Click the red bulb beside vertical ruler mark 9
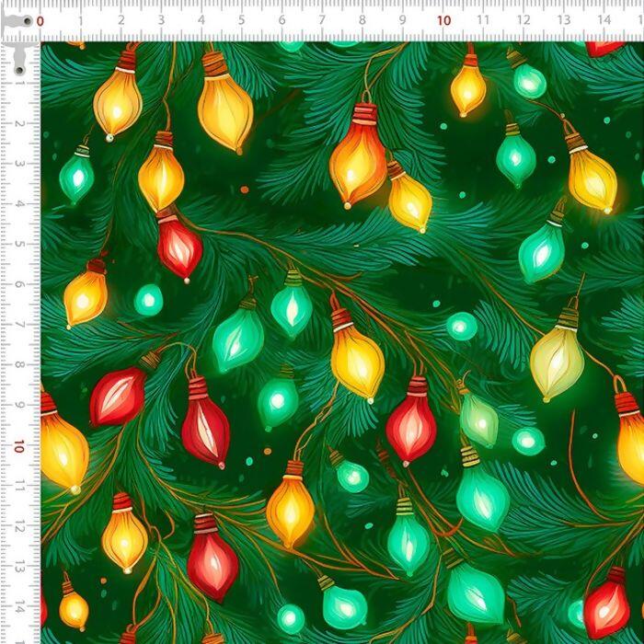The image size is (644, 644). [118, 396]
